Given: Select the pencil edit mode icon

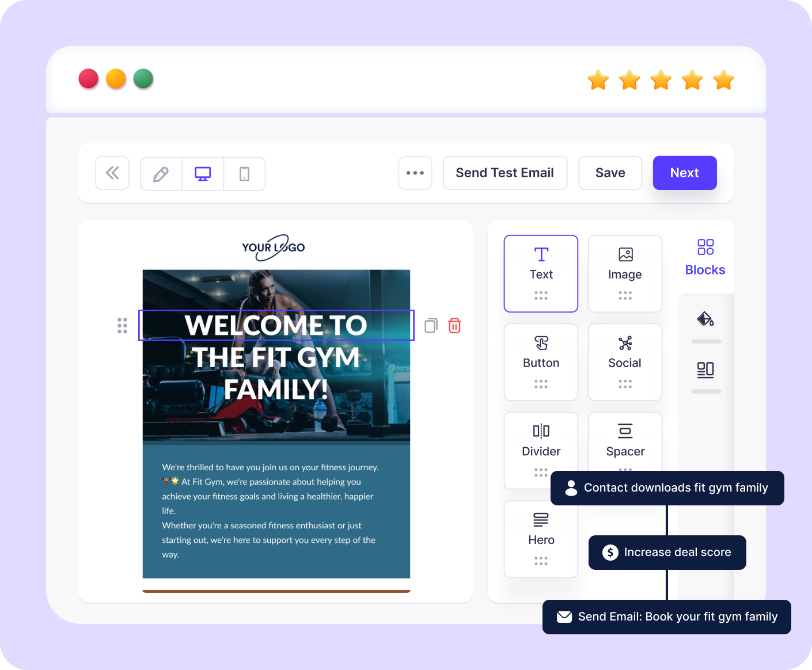Looking at the screenshot, I should [x=161, y=174].
